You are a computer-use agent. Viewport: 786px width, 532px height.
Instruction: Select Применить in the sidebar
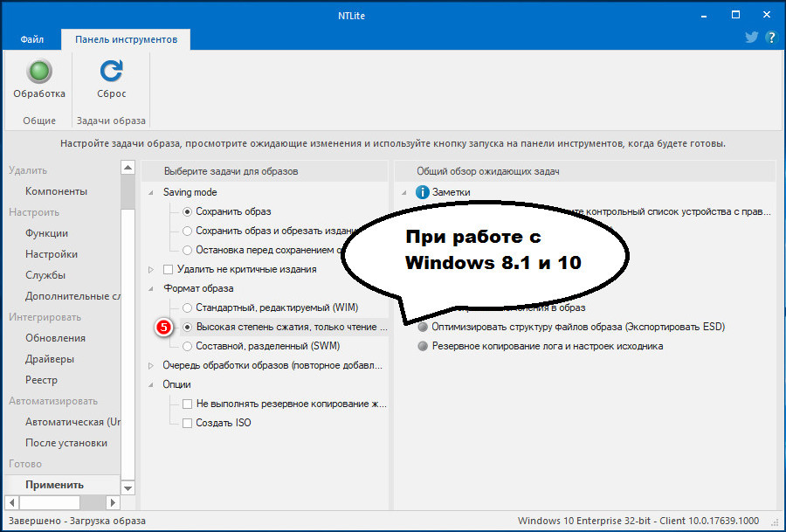pyautogui.click(x=54, y=485)
